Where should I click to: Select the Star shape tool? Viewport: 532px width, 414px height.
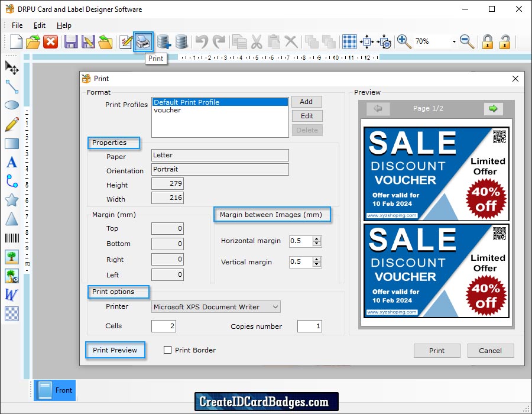click(12, 200)
